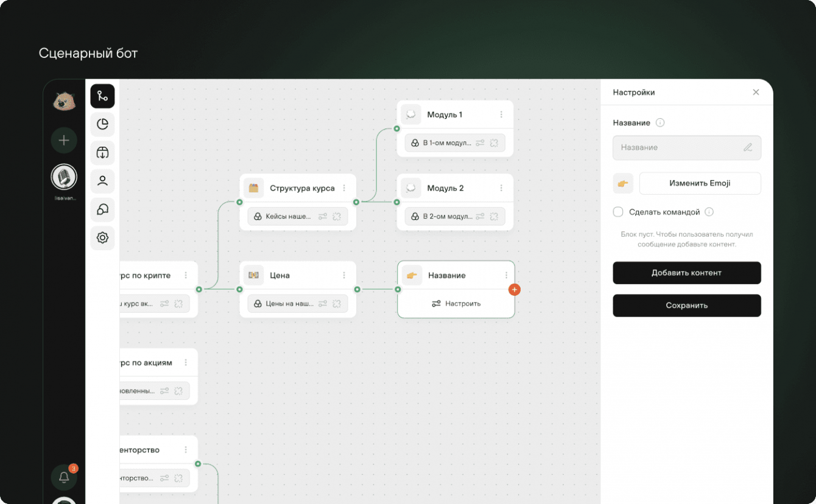Image resolution: width=816 pixels, height=504 pixels.
Task: Add a connection with the orange plus button
Action: [515, 290]
